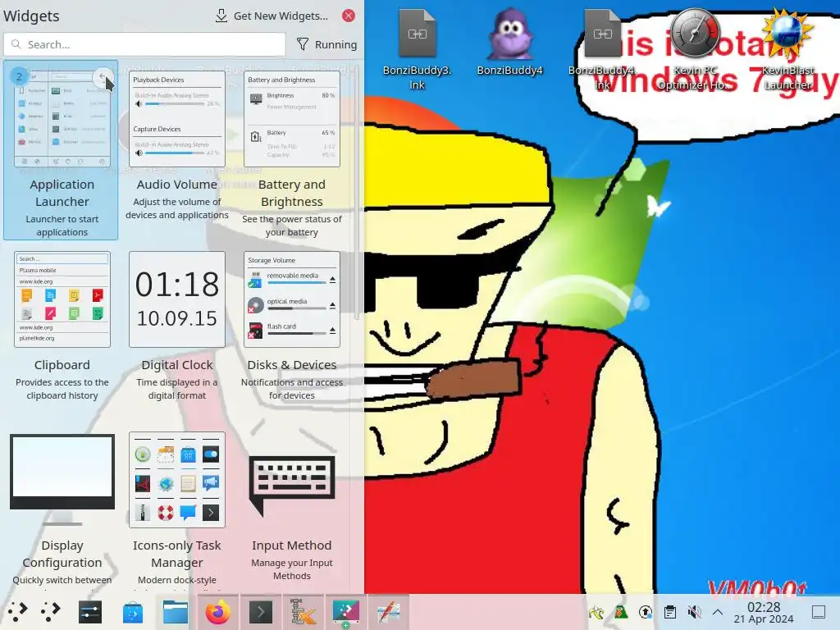This screenshot has width=840, height=630.
Task: Open the software updates tray icon
Action: [x=646, y=612]
